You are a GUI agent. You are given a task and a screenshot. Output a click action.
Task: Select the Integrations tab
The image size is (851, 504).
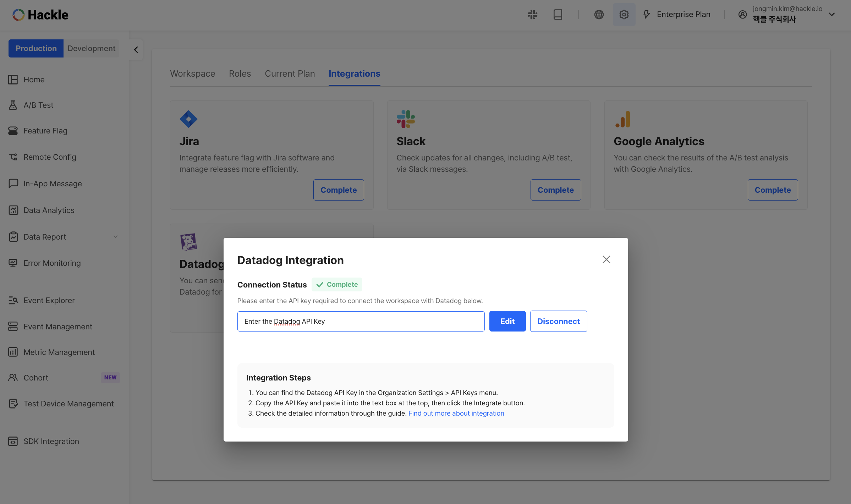tap(355, 73)
